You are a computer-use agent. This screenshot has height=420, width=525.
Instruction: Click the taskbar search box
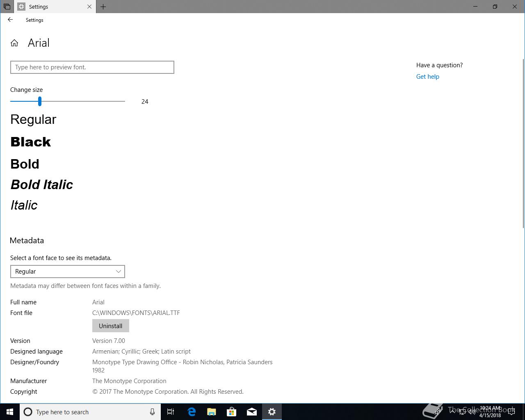coord(90,412)
